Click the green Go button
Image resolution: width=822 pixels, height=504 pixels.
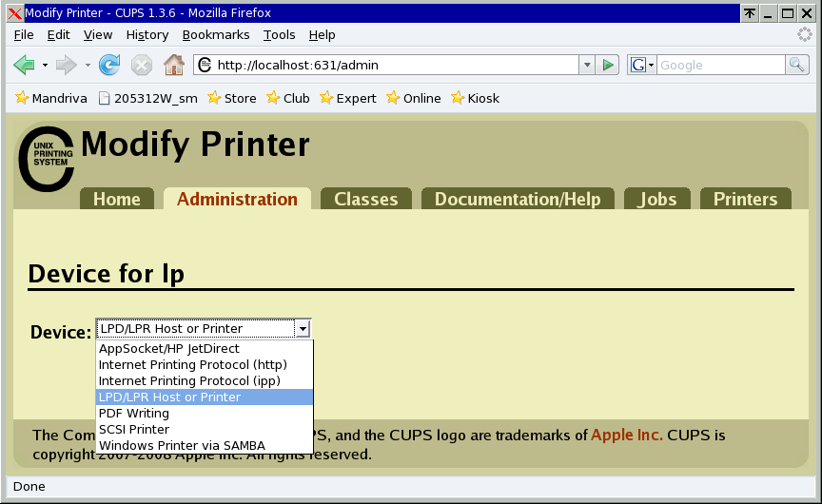point(608,65)
